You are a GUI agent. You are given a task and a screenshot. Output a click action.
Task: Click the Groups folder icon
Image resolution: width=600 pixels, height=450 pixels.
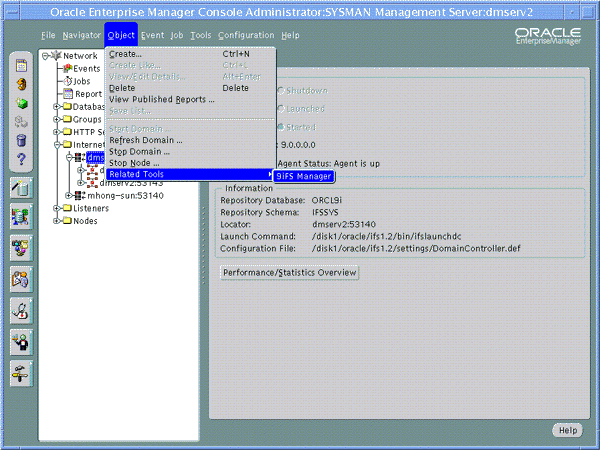(x=67, y=119)
